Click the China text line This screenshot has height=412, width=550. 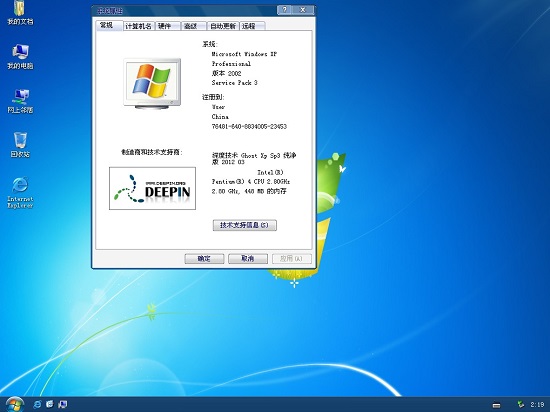pyautogui.click(x=220, y=117)
